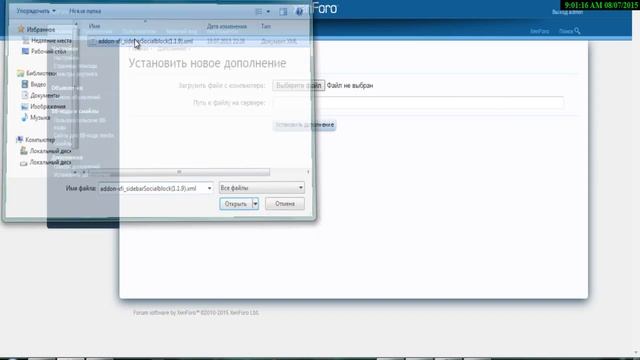Open the Документы library
This screenshot has width=640, height=360.
coord(41,96)
